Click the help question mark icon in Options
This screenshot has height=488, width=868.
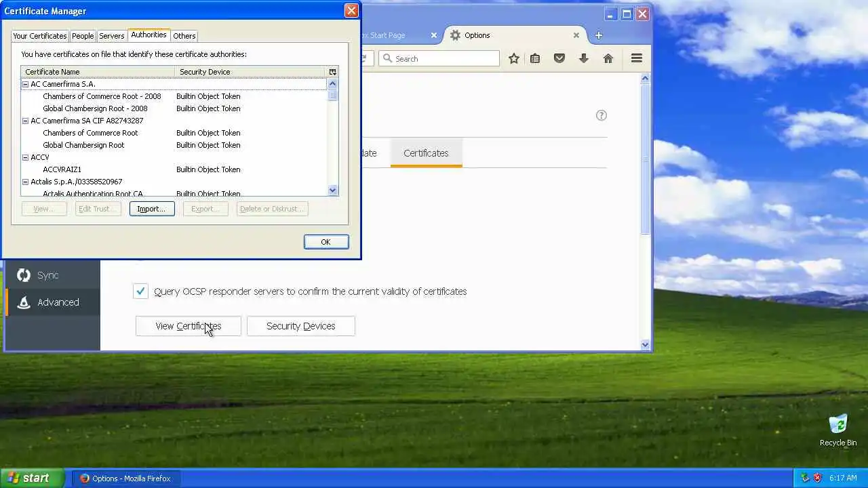(x=601, y=115)
